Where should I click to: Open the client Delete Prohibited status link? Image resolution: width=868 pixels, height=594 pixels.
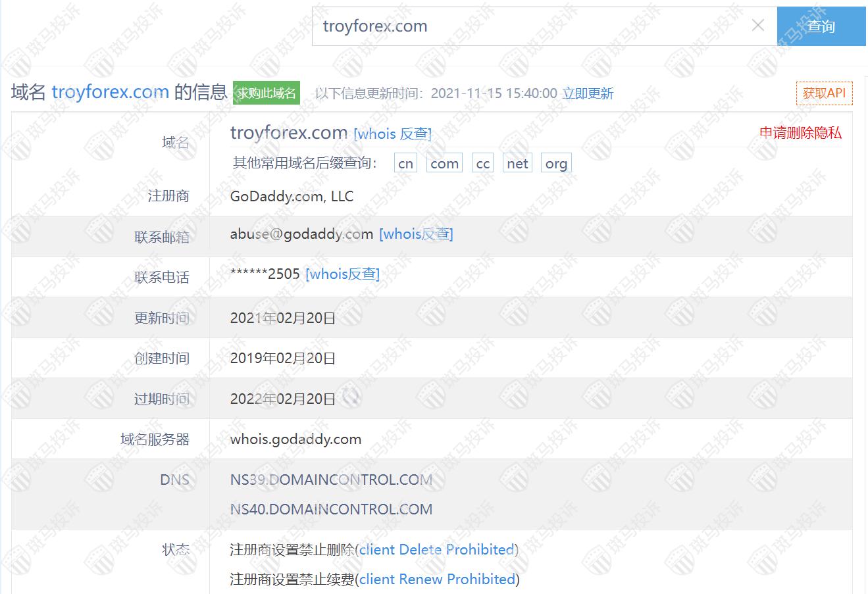click(436, 550)
